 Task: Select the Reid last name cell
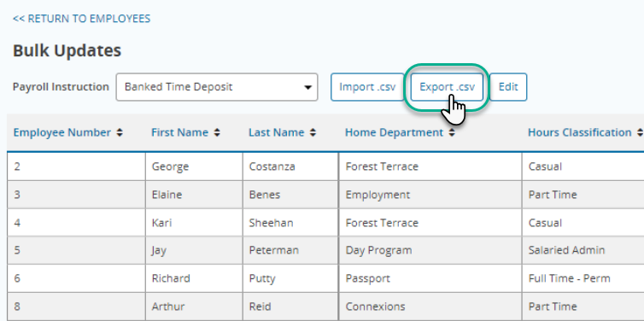click(290, 306)
